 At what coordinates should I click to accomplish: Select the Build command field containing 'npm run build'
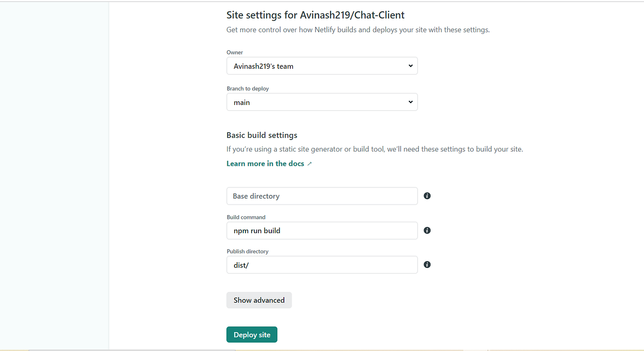[x=322, y=230]
